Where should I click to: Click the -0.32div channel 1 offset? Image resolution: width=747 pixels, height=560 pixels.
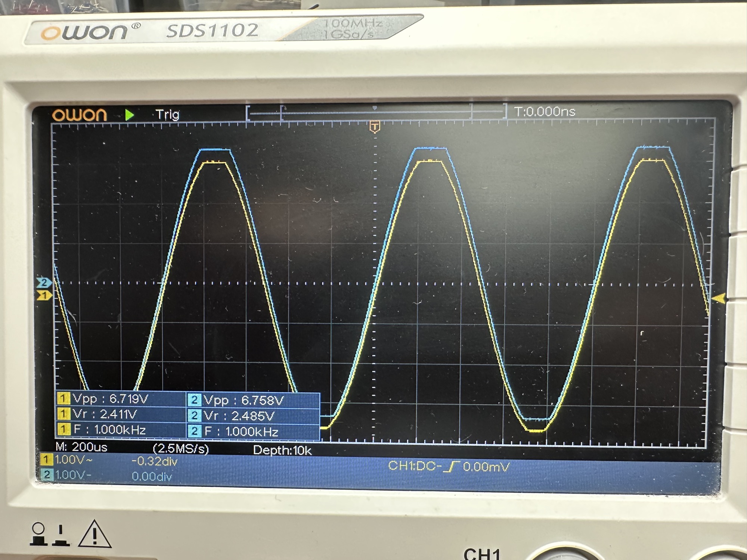click(155, 461)
